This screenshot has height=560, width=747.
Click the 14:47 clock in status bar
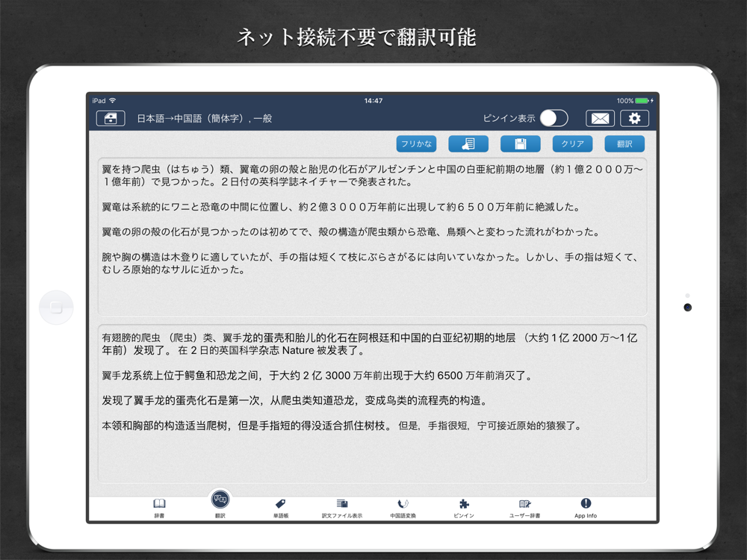coord(373,101)
